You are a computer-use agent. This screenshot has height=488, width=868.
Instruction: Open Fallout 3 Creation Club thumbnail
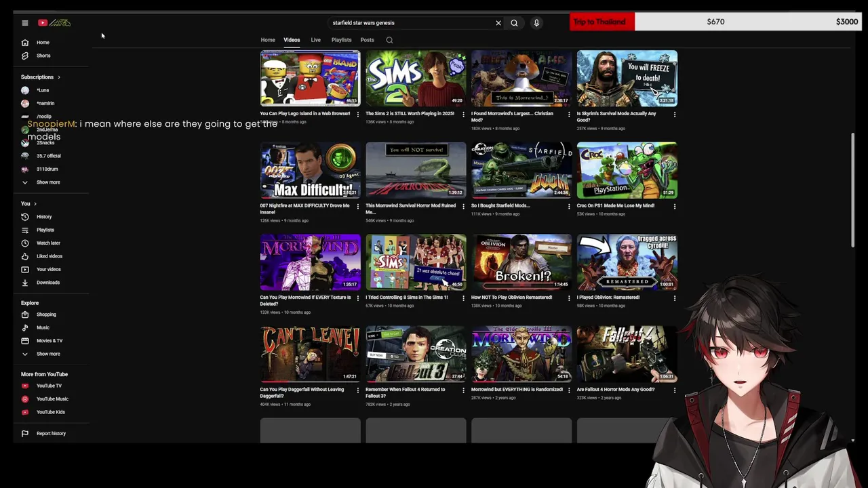(x=416, y=354)
